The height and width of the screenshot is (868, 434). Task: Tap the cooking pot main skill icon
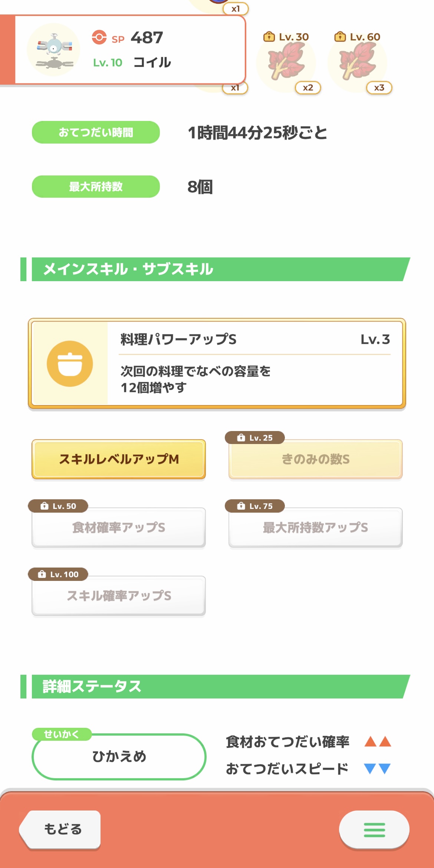[70, 364]
